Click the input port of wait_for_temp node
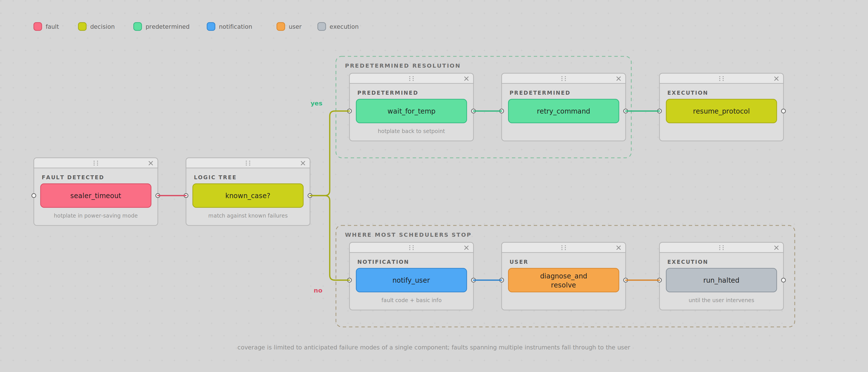868x372 pixels. [x=349, y=111]
